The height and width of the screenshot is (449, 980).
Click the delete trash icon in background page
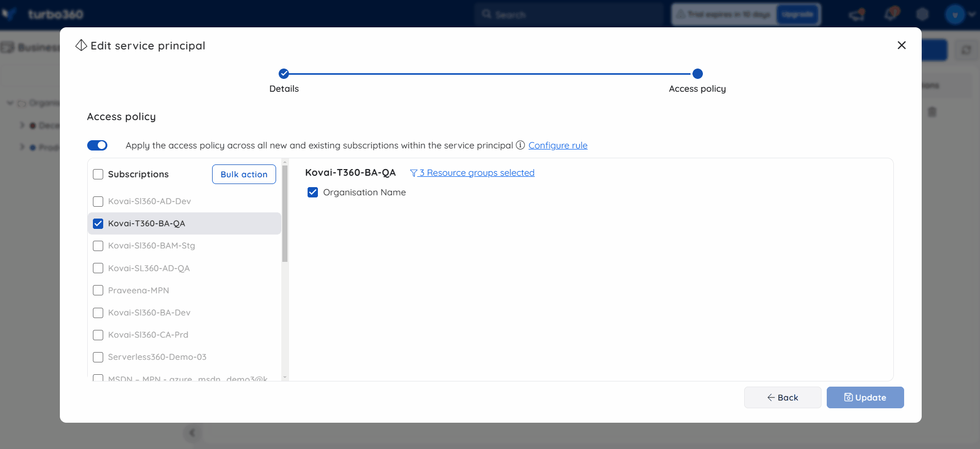click(932, 112)
